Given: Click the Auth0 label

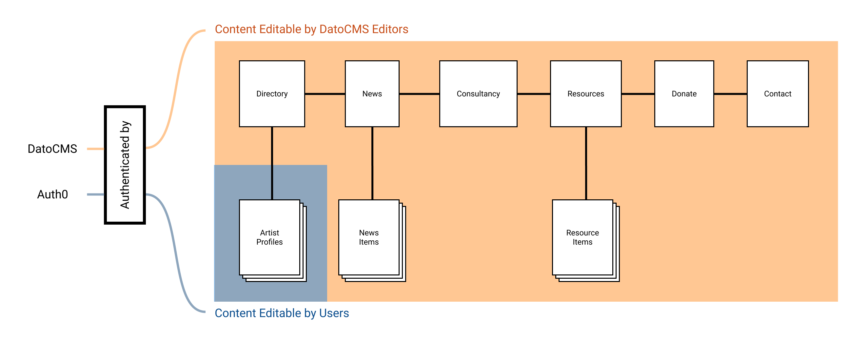Looking at the screenshot, I should pyautogui.click(x=53, y=194).
